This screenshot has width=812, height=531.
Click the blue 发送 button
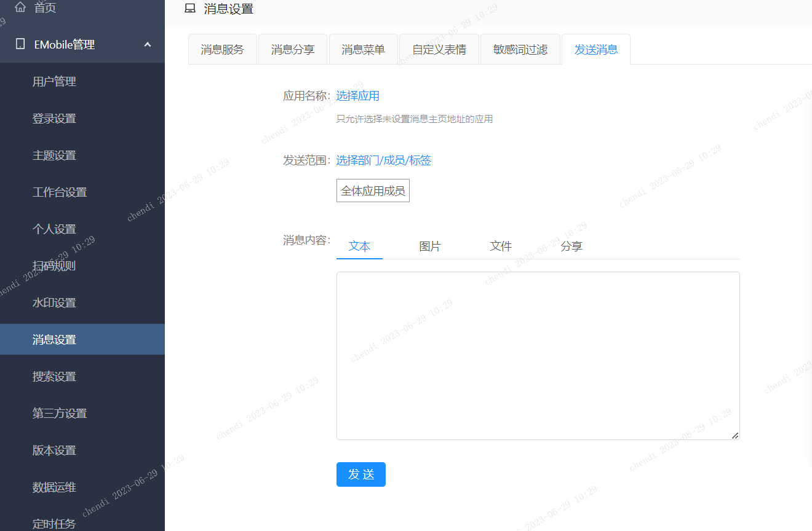pos(361,474)
